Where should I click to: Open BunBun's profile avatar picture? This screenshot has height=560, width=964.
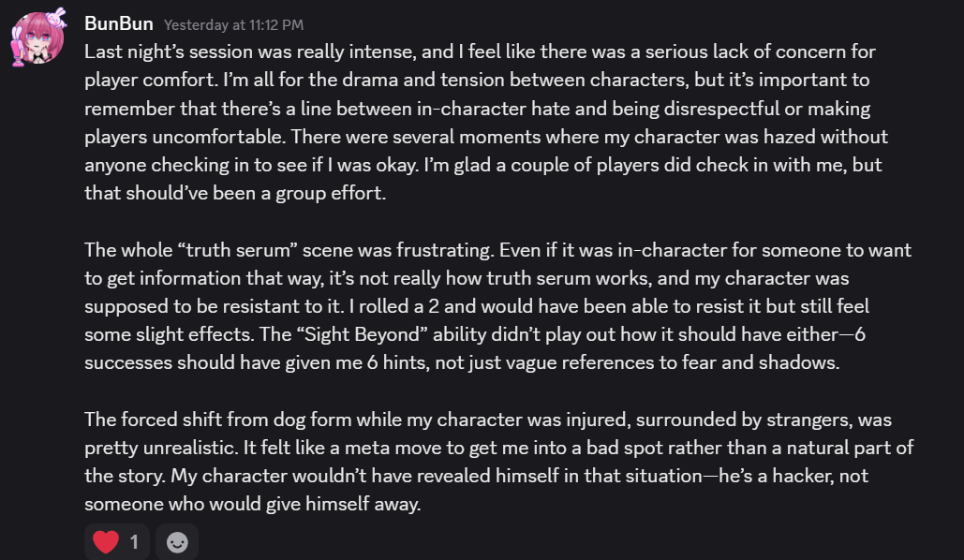pos(40,39)
